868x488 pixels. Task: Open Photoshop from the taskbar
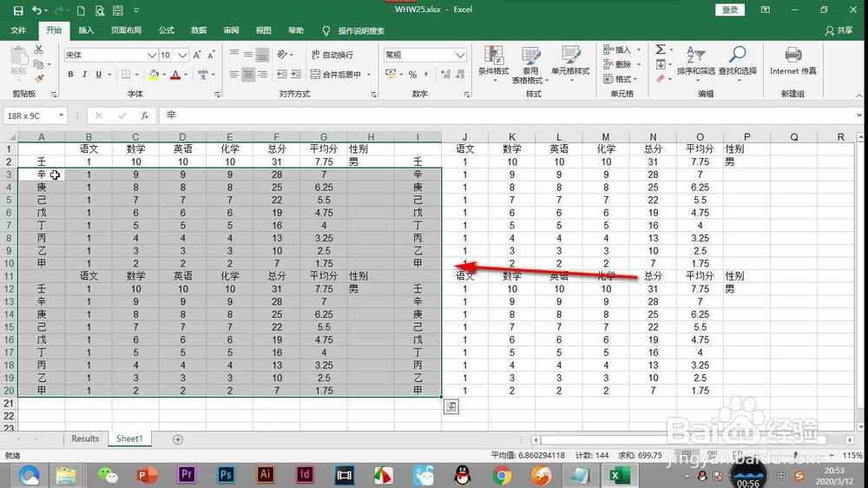[226, 475]
